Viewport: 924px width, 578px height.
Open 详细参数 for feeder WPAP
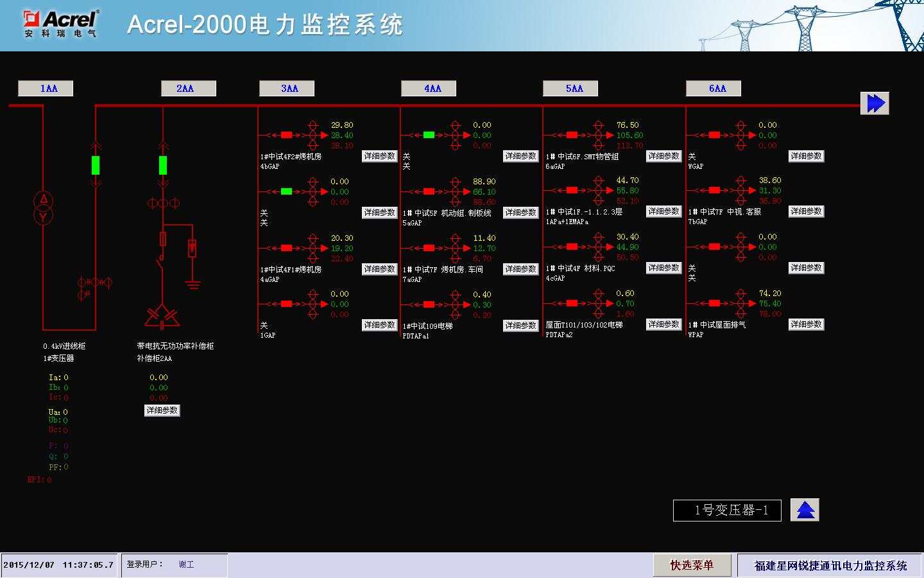[807, 324]
